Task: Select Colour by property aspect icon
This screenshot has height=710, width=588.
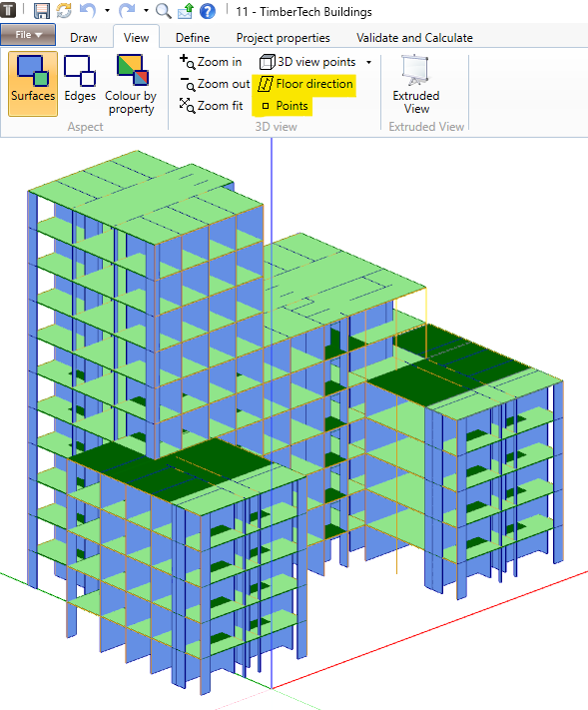Action: (131, 84)
